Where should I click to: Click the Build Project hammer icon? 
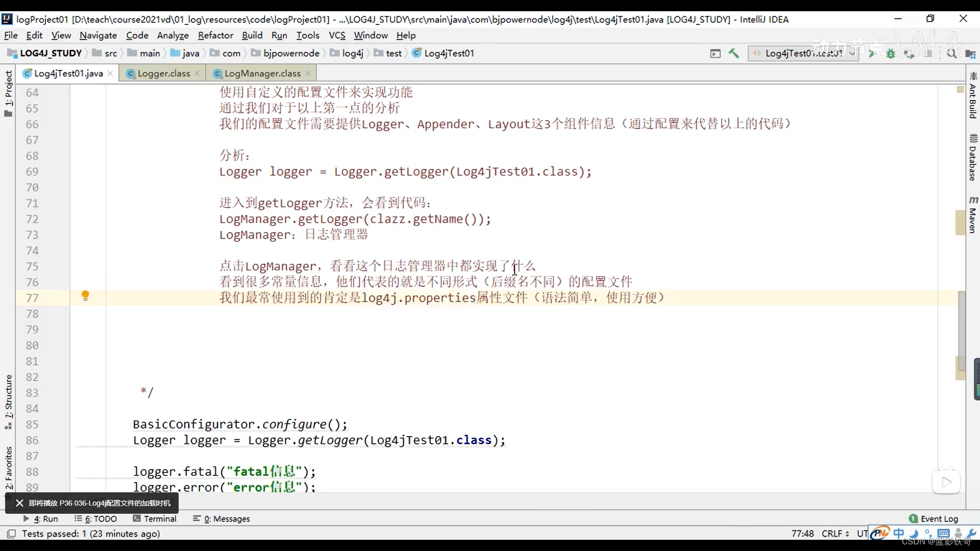point(733,53)
